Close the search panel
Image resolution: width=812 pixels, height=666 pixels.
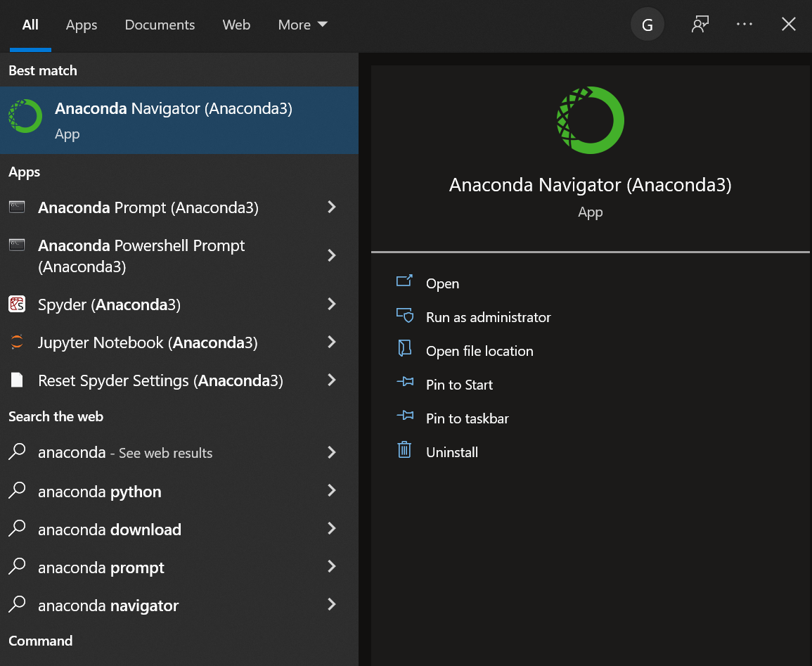click(789, 25)
